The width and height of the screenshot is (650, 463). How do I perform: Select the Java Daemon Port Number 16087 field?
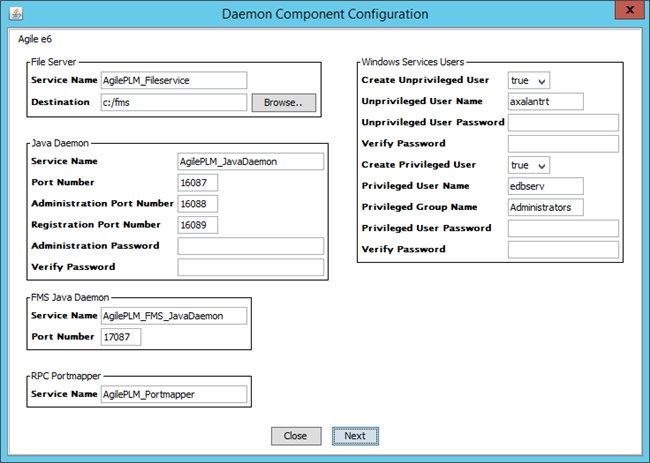pos(198,183)
